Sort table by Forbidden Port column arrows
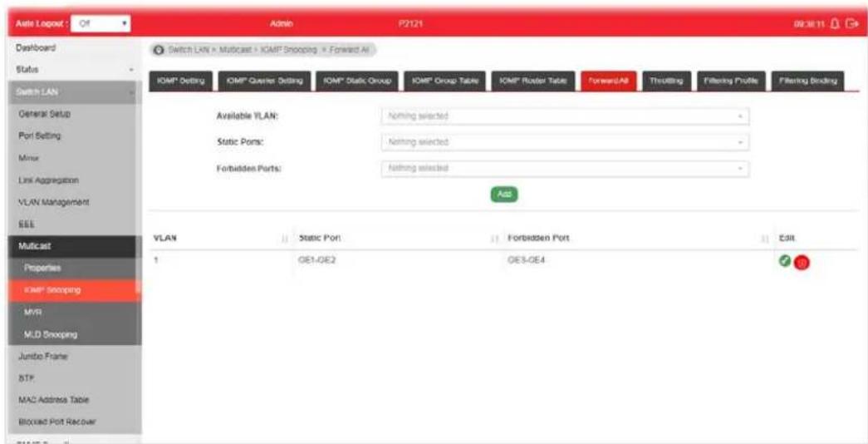Screen dimensions: 868x444 (764, 239)
